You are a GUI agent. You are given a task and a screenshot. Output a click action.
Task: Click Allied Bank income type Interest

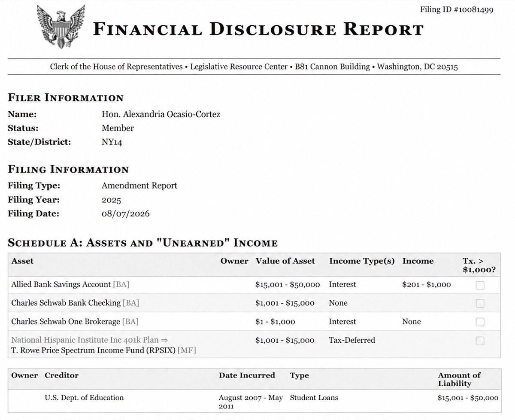(x=342, y=284)
